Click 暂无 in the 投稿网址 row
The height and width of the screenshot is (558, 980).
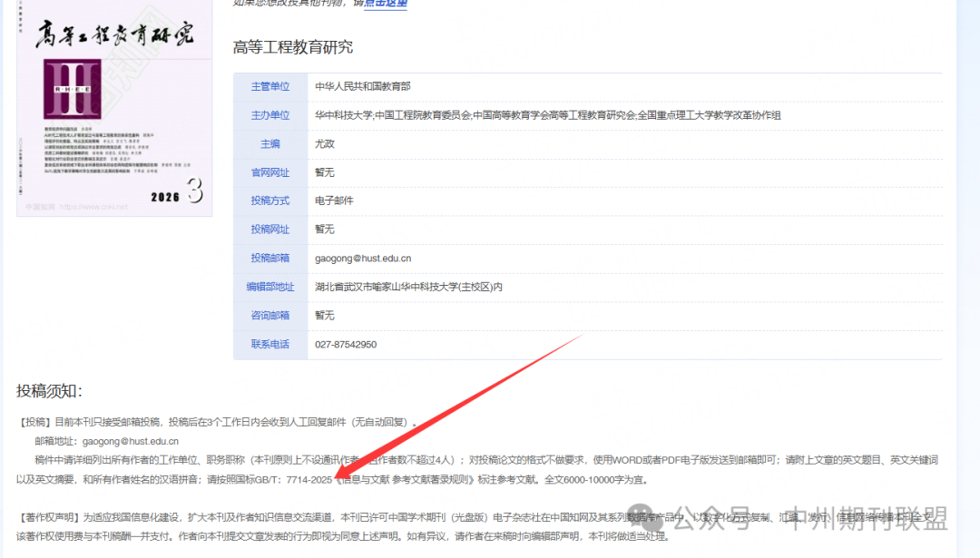coord(324,230)
